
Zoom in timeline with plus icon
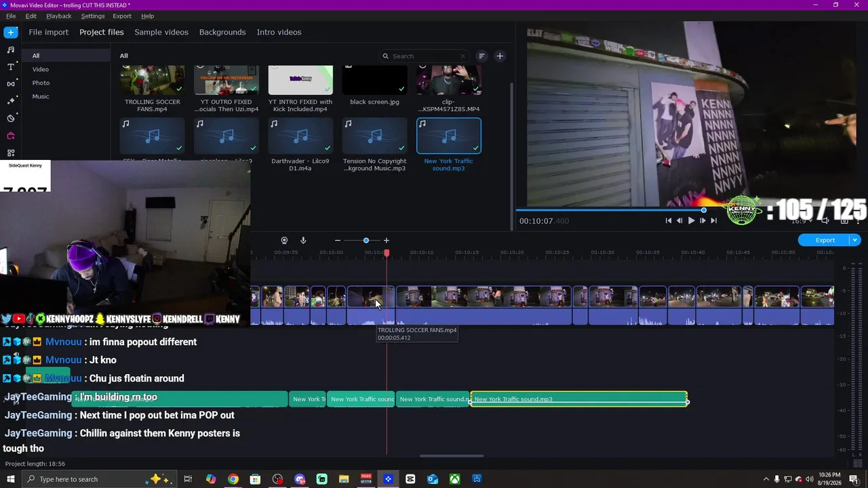click(x=387, y=241)
